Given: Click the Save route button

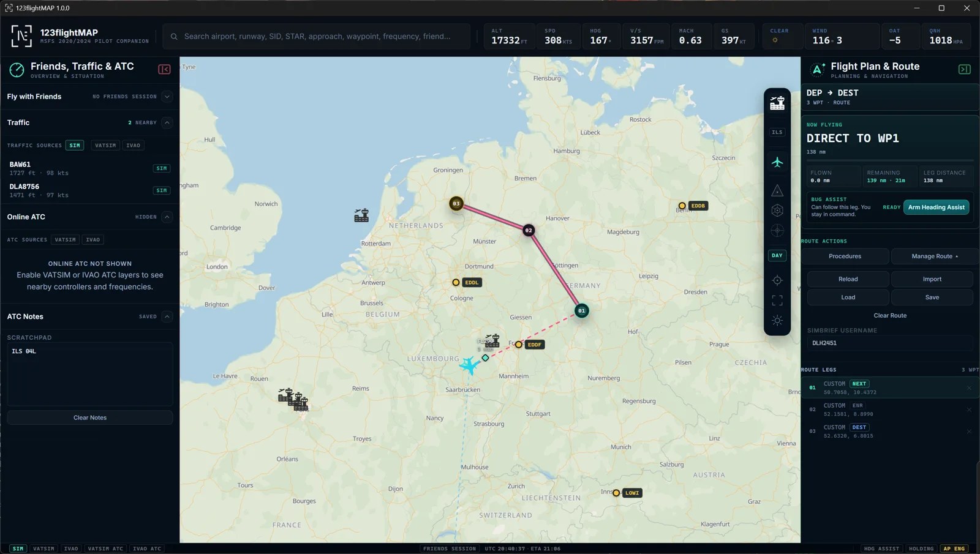Looking at the screenshot, I should tap(932, 298).
